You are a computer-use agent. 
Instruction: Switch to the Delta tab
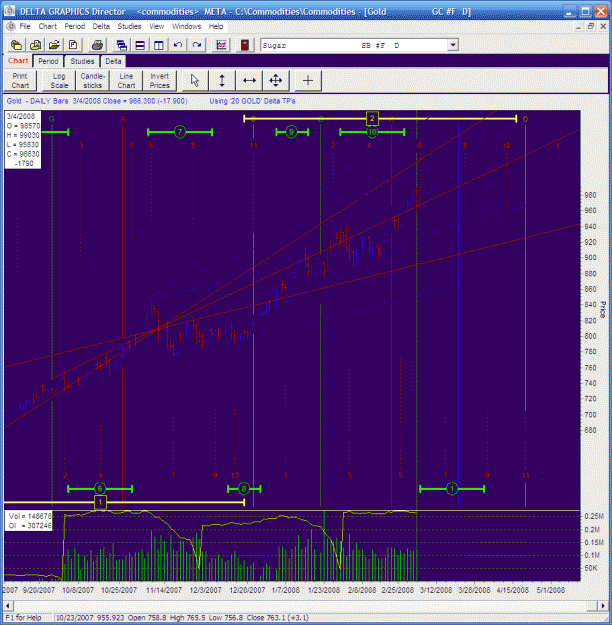[x=113, y=61]
